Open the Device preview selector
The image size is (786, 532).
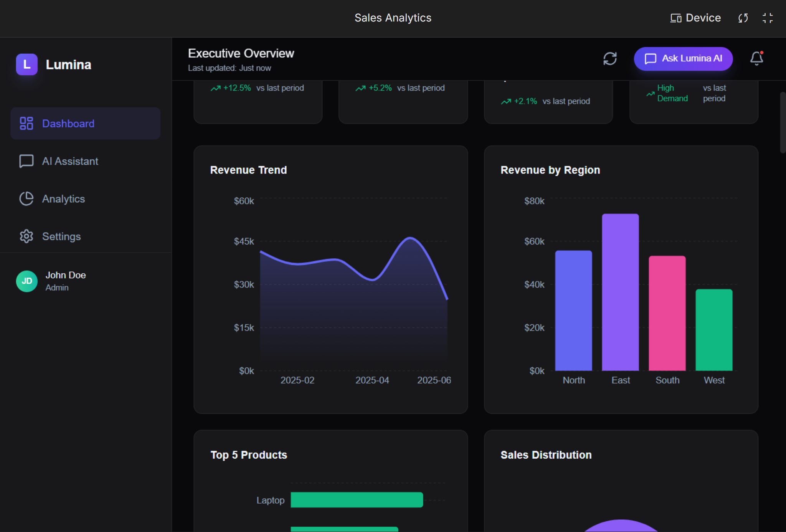click(695, 18)
